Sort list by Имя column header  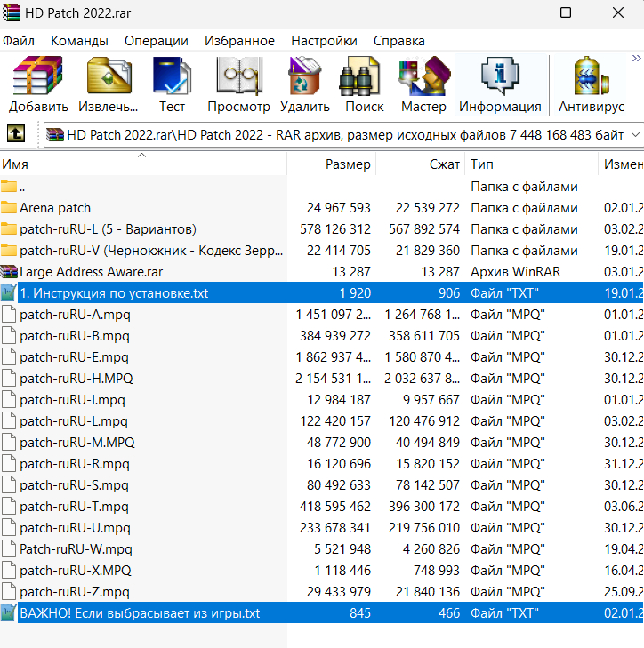pos(15,164)
